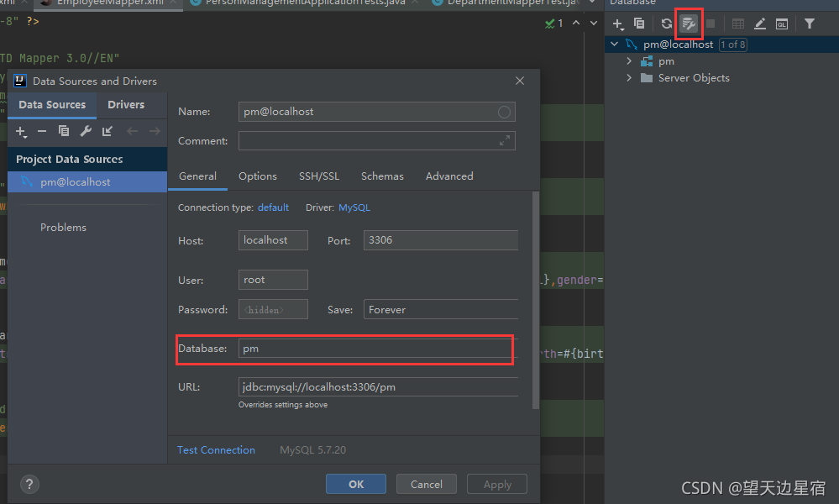Expand the pm schema node
The width and height of the screenshot is (839, 504).
tap(629, 61)
